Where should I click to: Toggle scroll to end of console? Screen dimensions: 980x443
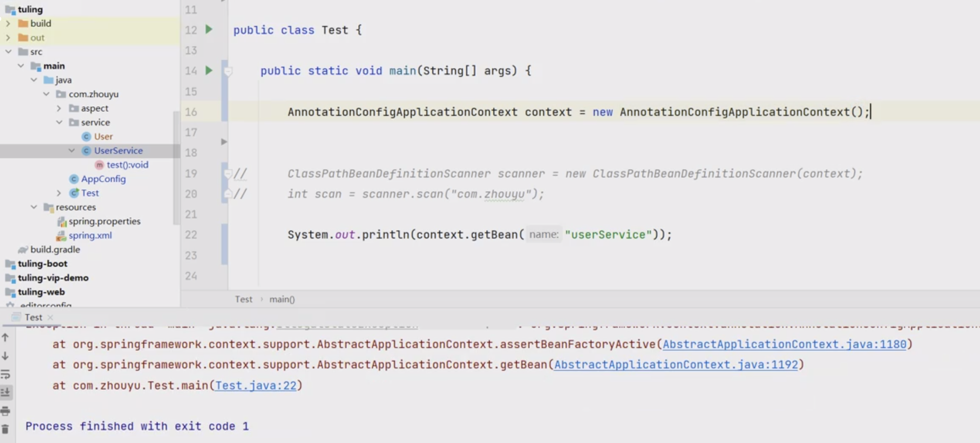click(x=5, y=393)
